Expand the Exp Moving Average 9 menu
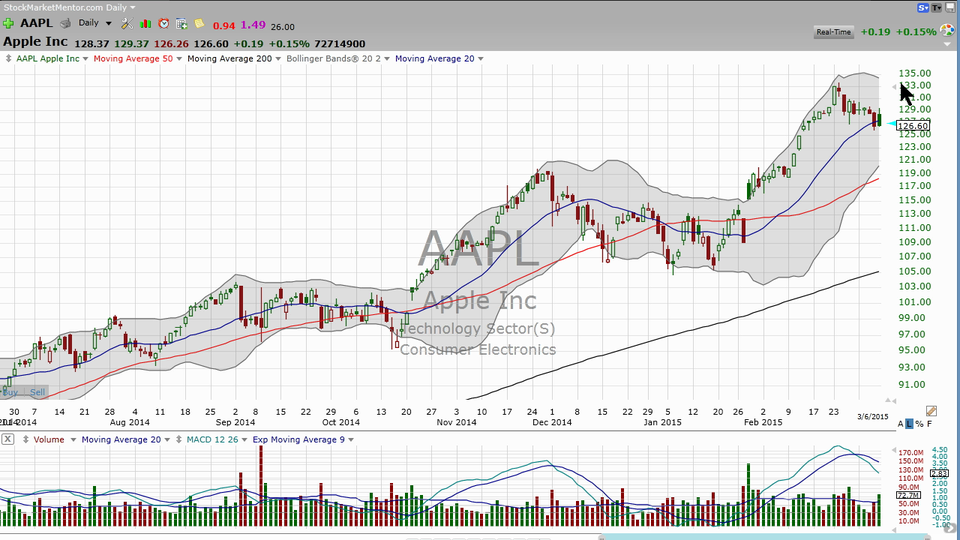Image resolution: width=960 pixels, height=540 pixels. pyautogui.click(x=351, y=440)
